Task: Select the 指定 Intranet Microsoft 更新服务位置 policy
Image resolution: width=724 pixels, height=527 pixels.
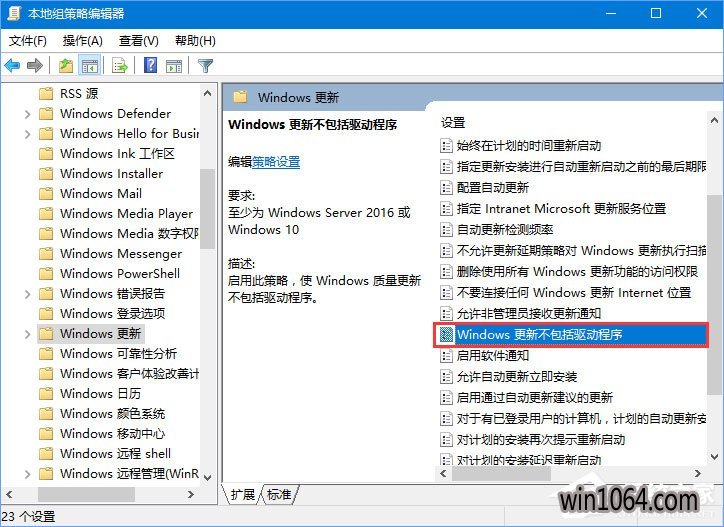Action: point(561,209)
